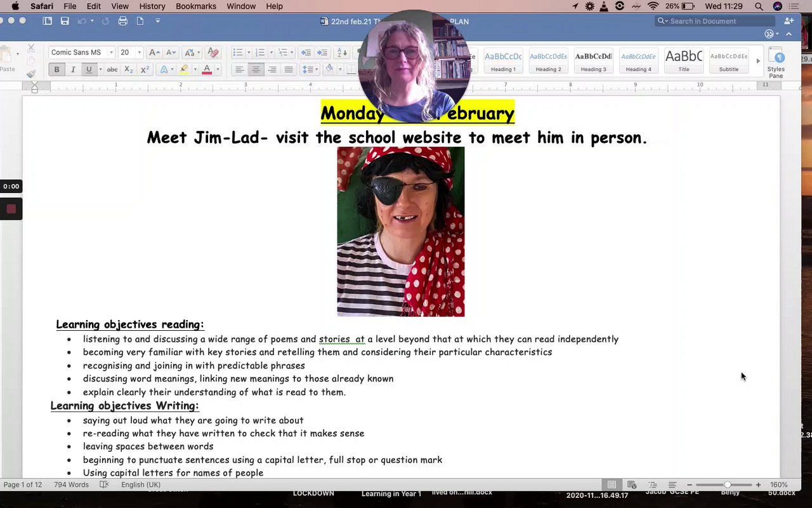Click the numbered list icon
The height and width of the screenshot is (508, 812).
[x=260, y=53]
